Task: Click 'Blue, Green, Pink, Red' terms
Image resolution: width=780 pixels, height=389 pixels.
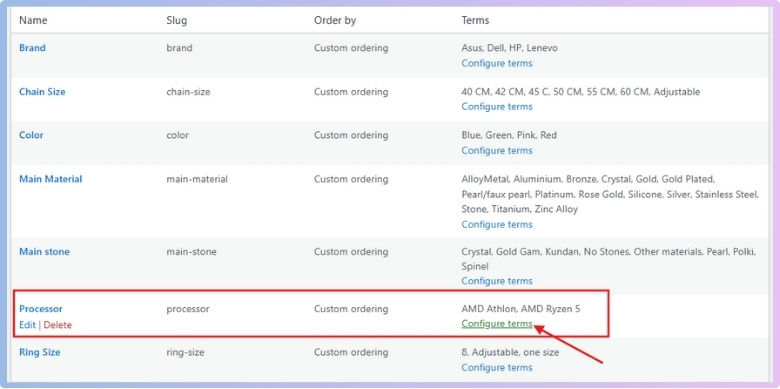Action: (x=509, y=135)
